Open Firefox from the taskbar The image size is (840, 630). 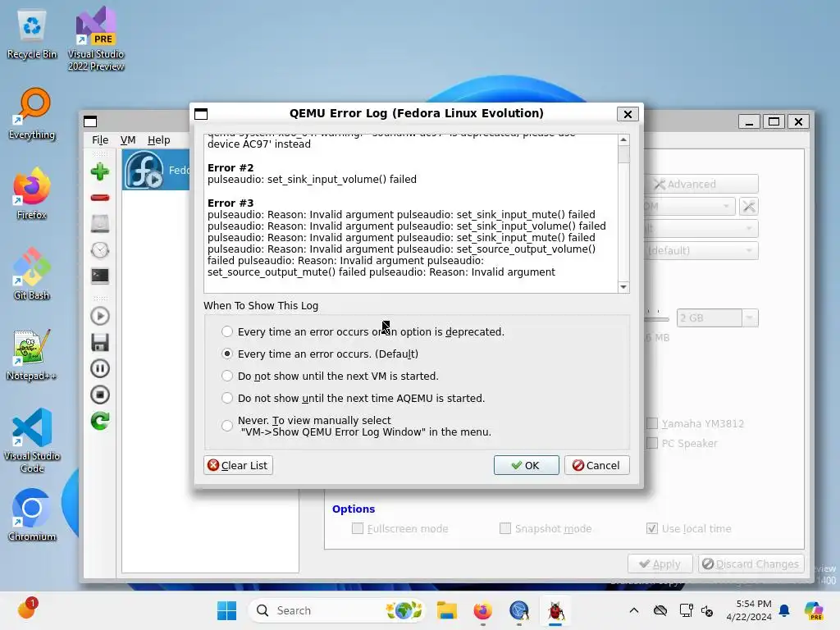(x=482, y=610)
